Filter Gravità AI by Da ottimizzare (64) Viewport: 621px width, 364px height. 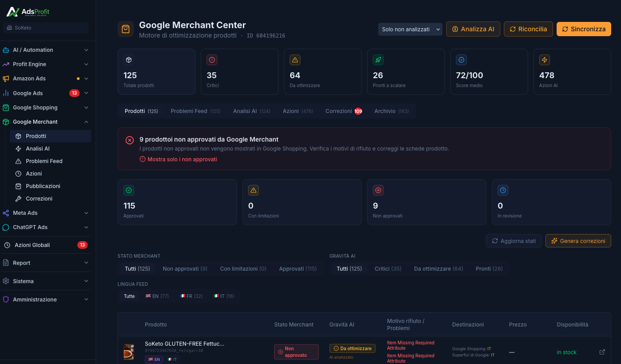coord(439,269)
